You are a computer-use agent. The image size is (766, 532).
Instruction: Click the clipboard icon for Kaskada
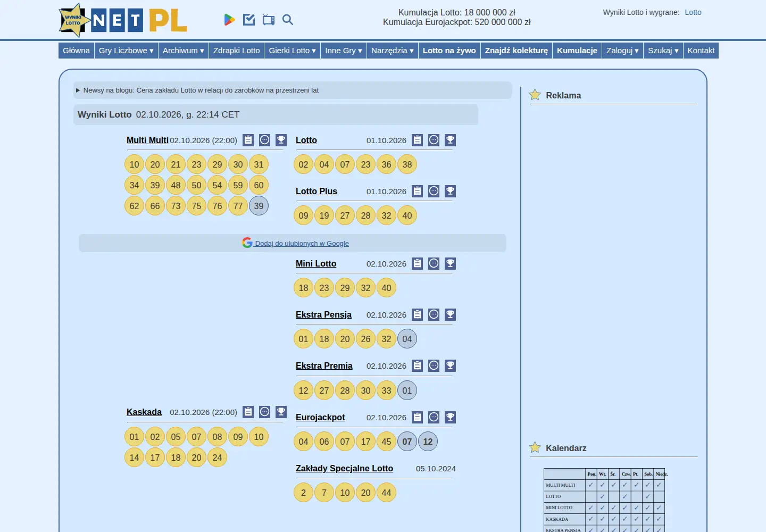[x=248, y=412]
